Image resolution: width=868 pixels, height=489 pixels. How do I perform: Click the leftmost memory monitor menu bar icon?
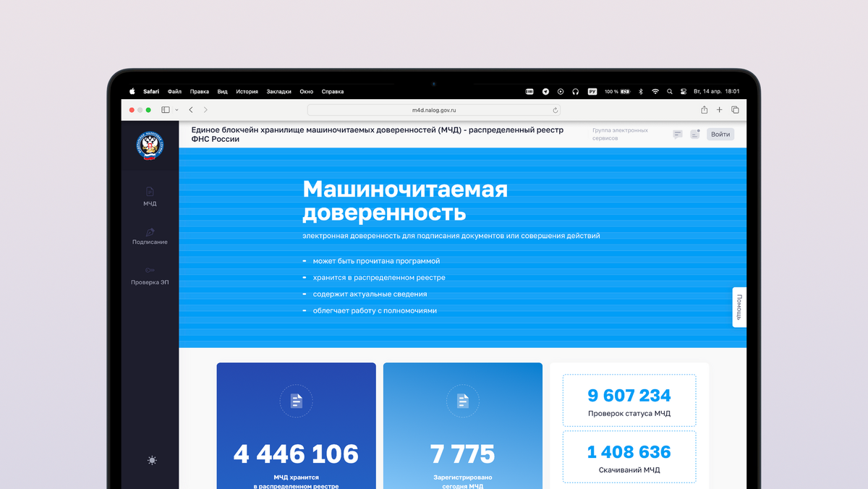point(529,92)
